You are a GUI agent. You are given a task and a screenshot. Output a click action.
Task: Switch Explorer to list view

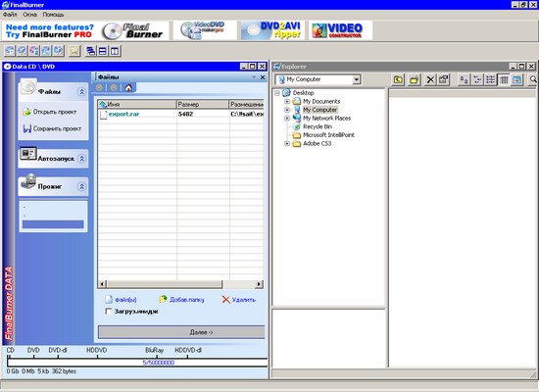pos(491,79)
